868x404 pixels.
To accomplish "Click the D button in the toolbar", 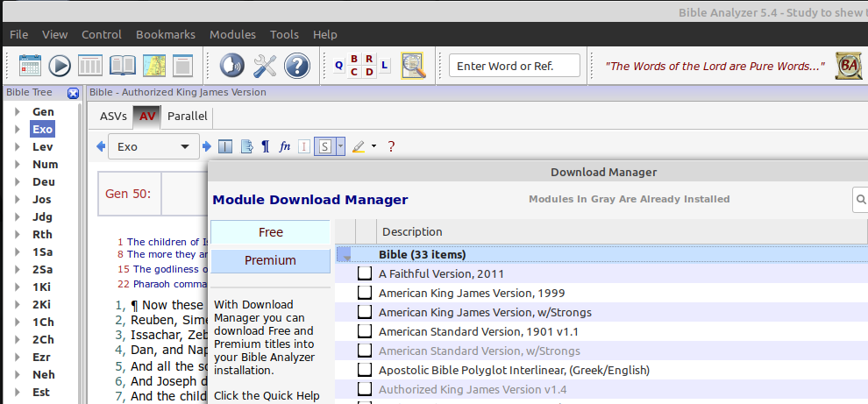I will [369, 72].
